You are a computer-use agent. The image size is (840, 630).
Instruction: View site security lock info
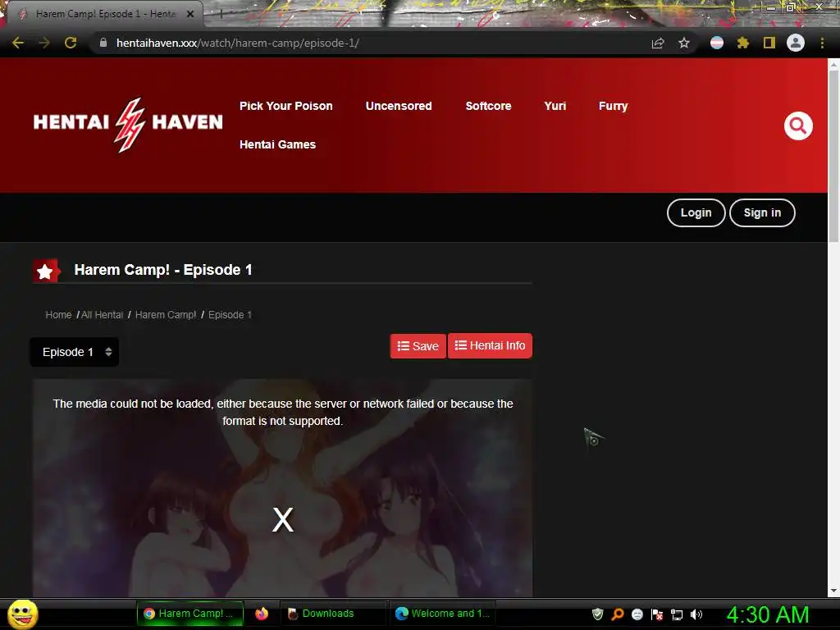tap(103, 43)
